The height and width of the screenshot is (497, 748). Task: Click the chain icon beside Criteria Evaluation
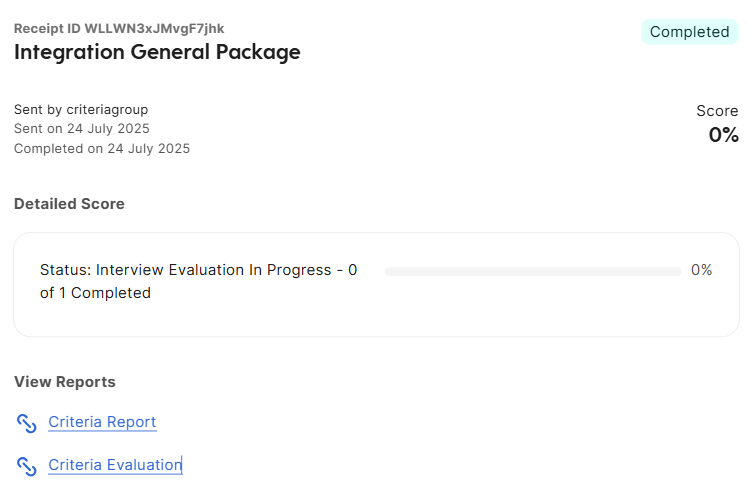click(x=27, y=466)
